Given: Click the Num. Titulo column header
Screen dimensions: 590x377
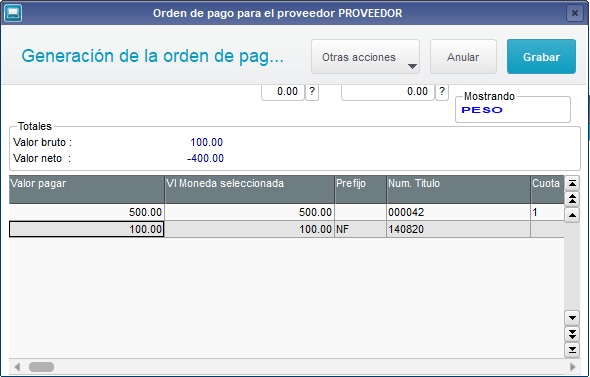Looking at the screenshot, I should click(x=459, y=189).
